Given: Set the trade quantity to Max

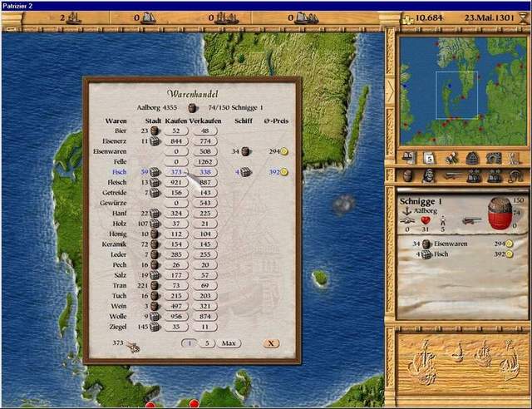Looking at the screenshot, I should tap(229, 343).
